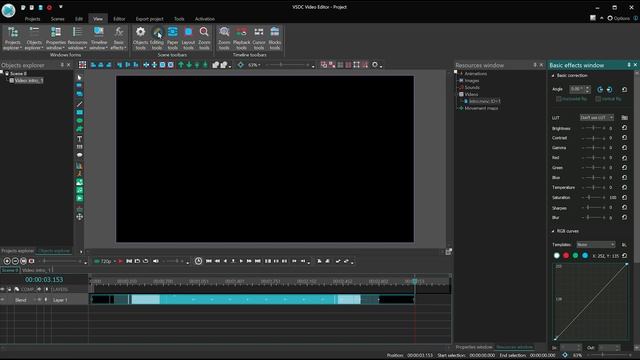The height and width of the screenshot is (360, 640).
Task: Open Objects explorer ribbon button
Action: [34, 38]
